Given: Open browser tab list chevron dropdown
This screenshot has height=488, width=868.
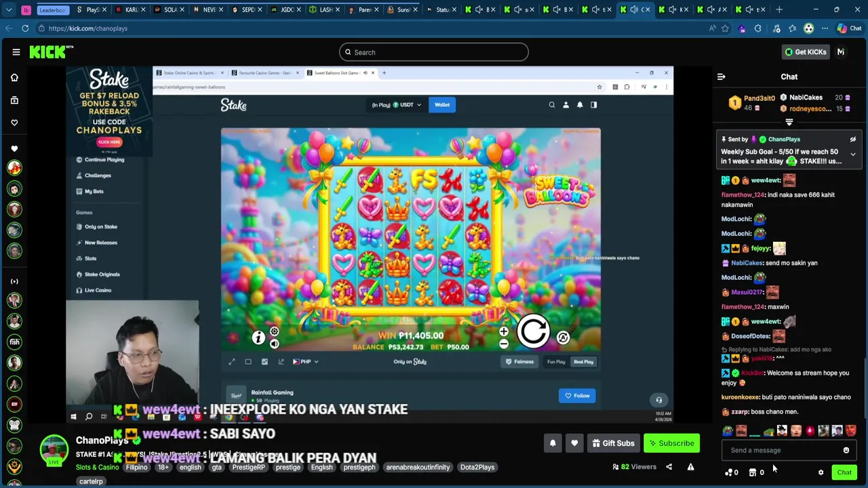Looking at the screenshot, I should tap(9, 9).
